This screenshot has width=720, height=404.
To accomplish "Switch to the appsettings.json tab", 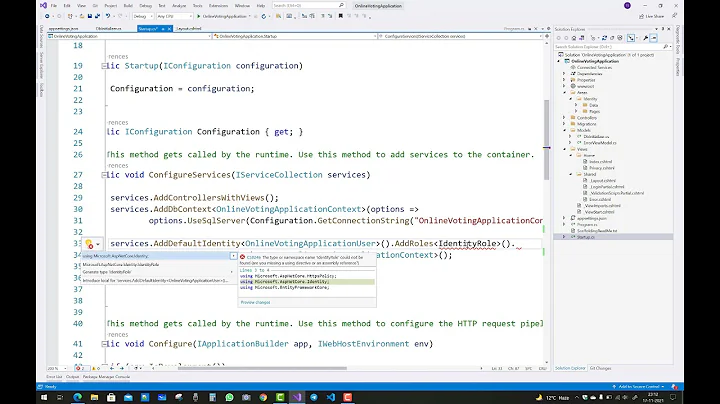I will [63, 28].
